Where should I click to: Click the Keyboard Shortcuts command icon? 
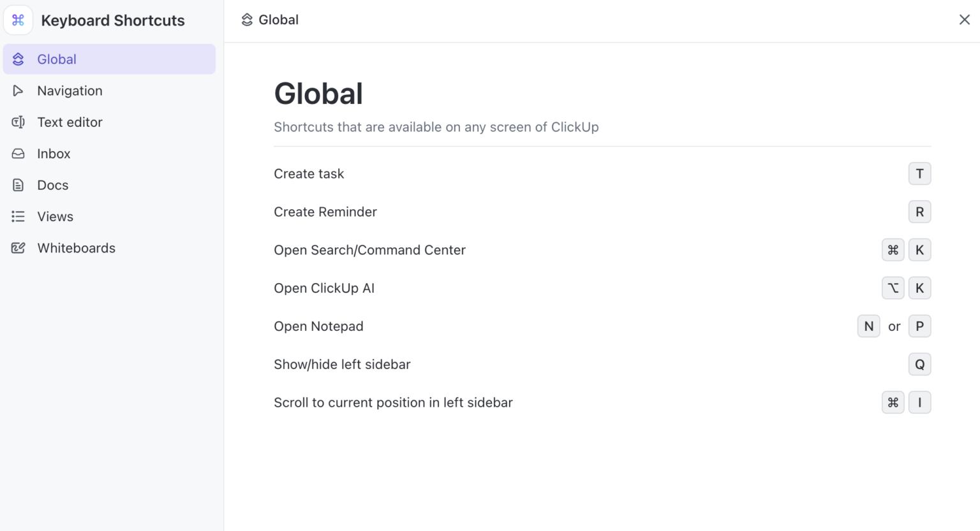tap(18, 20)
